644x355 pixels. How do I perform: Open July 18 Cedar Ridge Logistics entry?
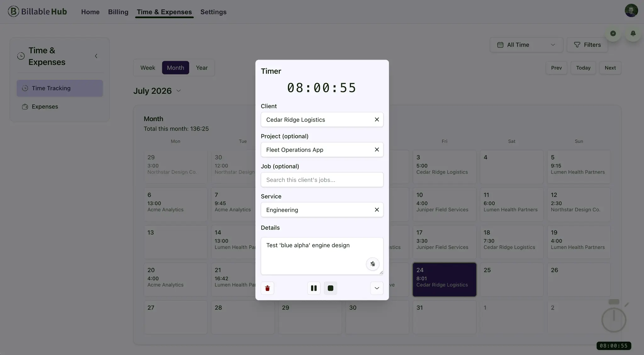(x=512, y=242)
